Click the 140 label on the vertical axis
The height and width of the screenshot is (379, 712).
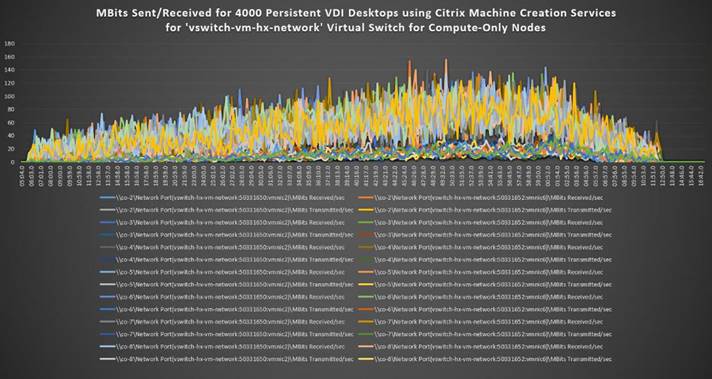10,70
